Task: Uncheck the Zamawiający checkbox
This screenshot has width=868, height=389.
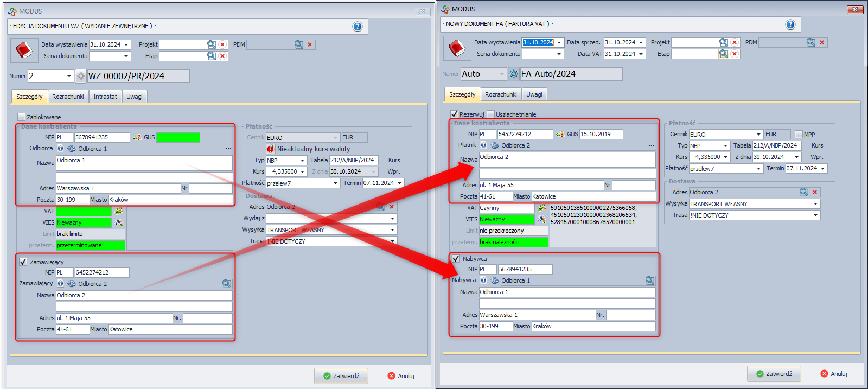Action: coord(23,262)
